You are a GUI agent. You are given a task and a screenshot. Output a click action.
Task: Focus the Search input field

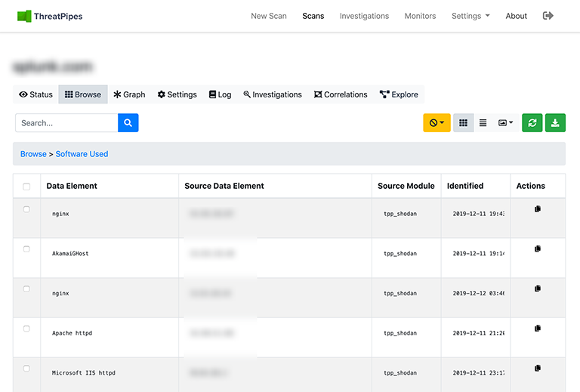(66, 123)
